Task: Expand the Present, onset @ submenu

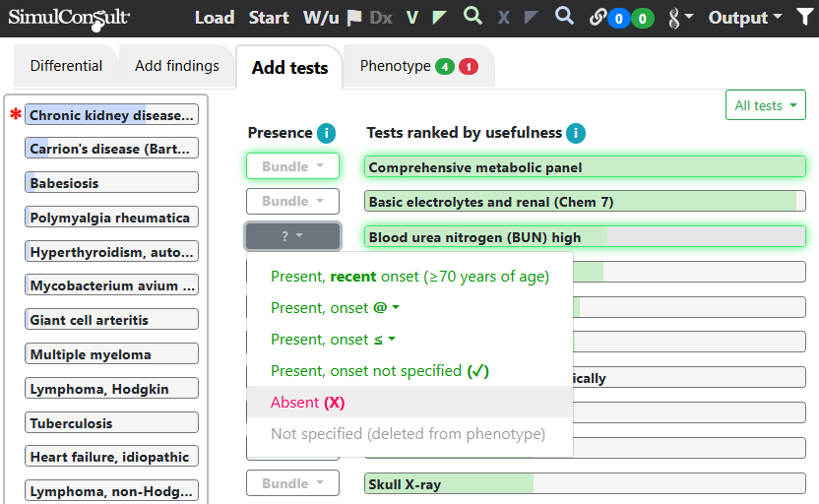Action: (x=335, y=308)
